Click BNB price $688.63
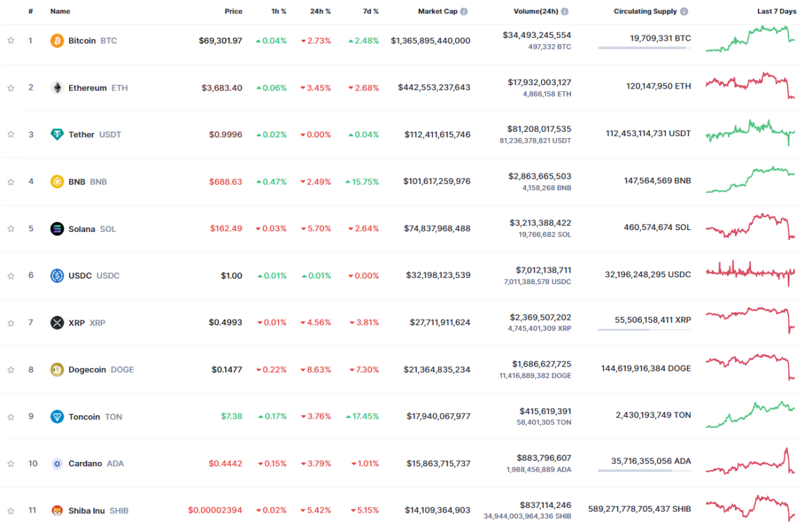 click(x=227, y=182)
